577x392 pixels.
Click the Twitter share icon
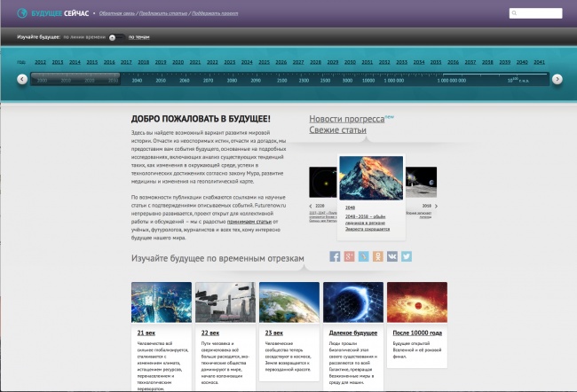[407, 256]
